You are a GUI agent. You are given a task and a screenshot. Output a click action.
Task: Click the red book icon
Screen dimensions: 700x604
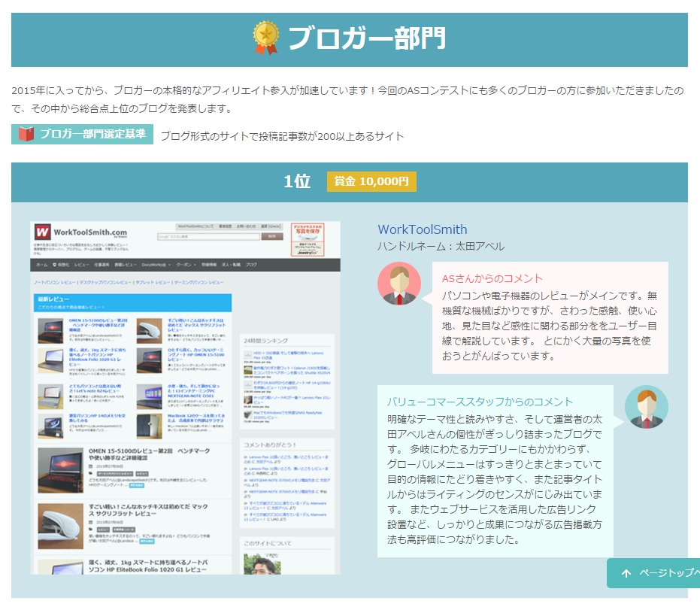[x=26, y=134]
